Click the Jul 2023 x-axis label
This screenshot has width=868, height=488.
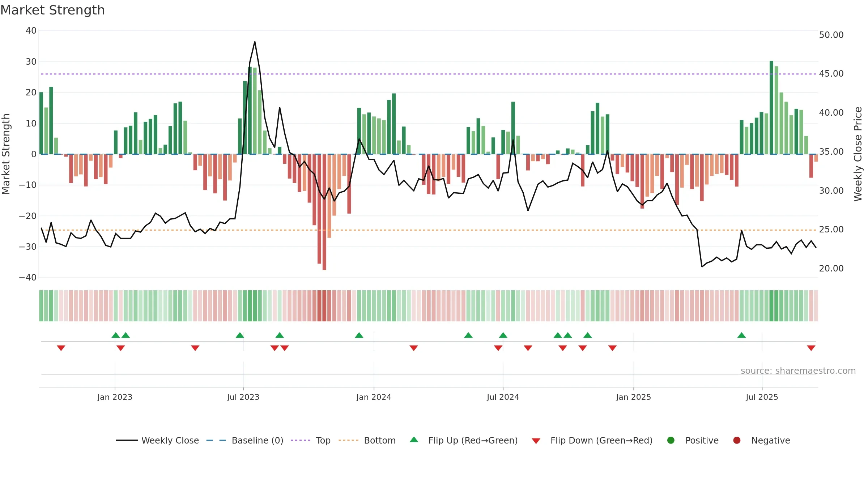243,397
